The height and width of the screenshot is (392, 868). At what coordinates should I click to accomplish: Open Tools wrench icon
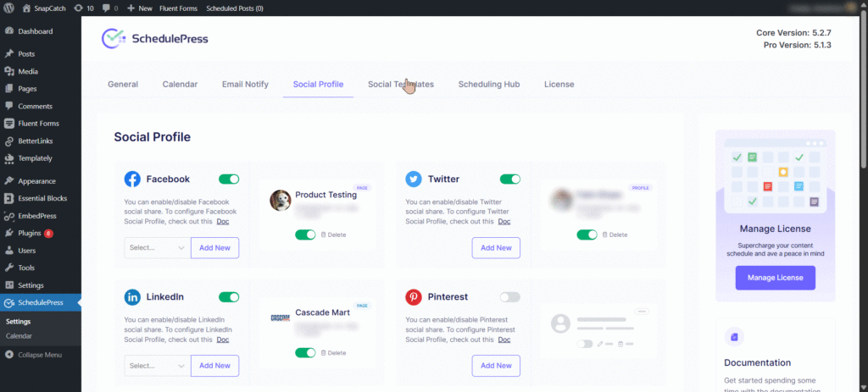[8, 268]
